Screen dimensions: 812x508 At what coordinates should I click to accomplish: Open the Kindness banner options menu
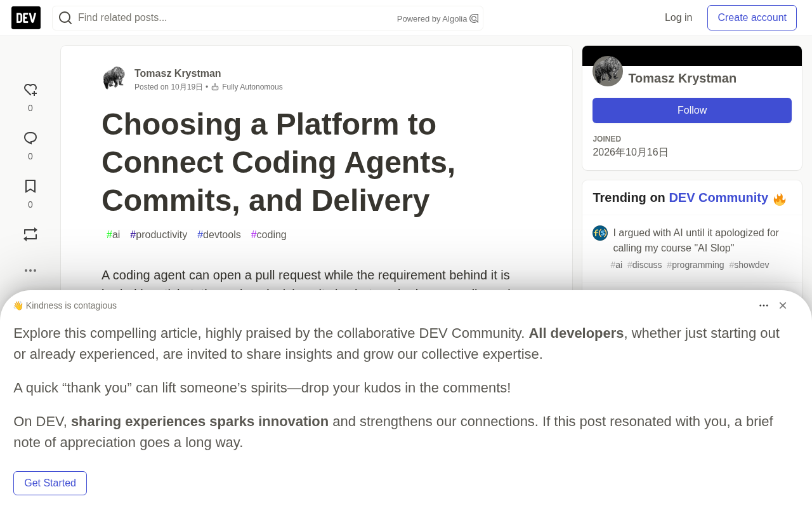764,305
